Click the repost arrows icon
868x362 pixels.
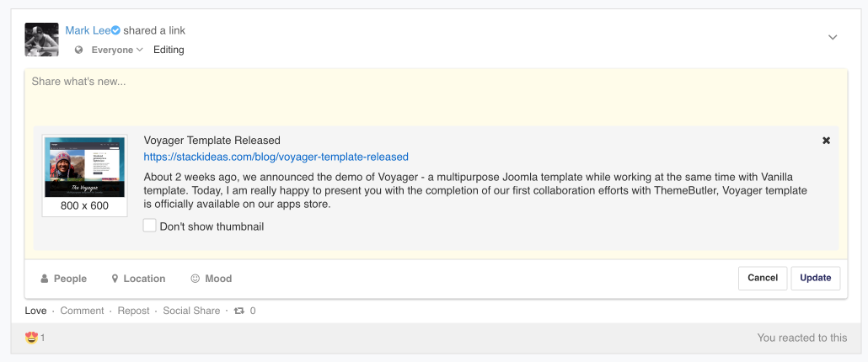(x=239, y=311)
